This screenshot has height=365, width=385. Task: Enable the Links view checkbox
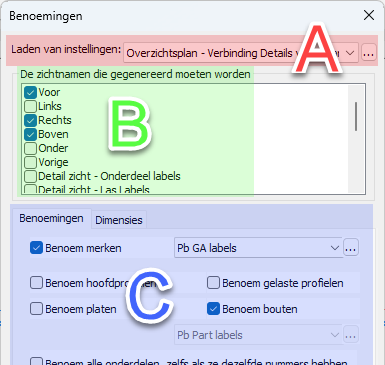(30, 106)
